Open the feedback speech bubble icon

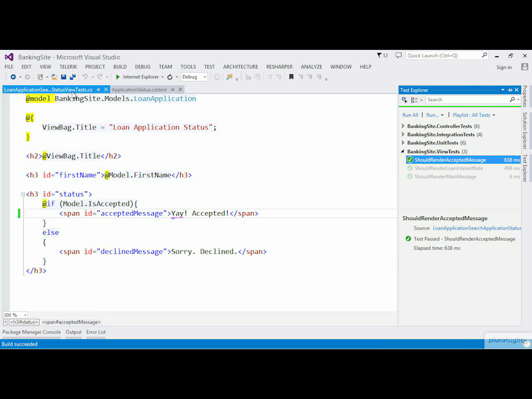click(398, 55)
